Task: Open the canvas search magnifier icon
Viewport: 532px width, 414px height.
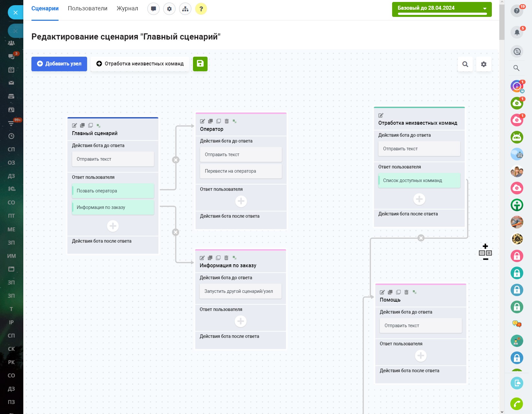Action: click(465, 64)
